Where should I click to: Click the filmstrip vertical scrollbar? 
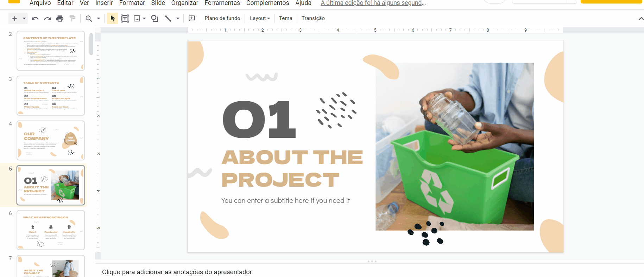click(x=91, y=44)
